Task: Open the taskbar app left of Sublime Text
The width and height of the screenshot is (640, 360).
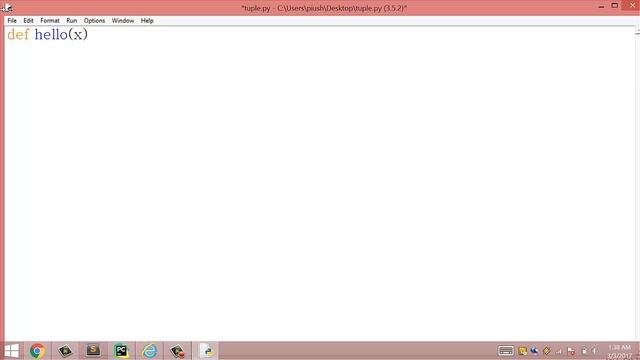Action: tap(65, 351)
